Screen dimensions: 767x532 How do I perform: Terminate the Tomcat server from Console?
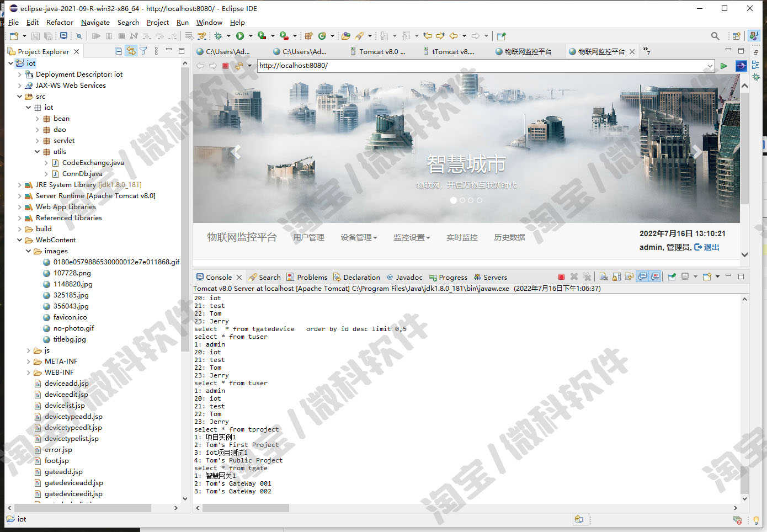pos(561,277)
